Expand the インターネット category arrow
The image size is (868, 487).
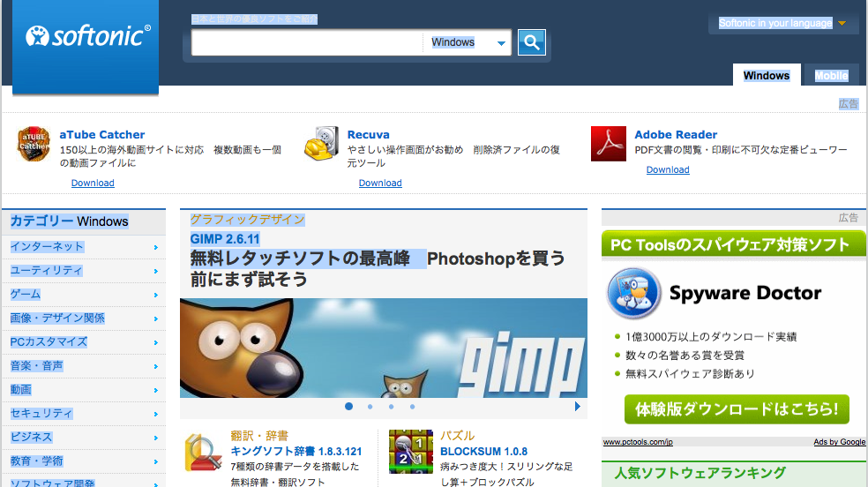(156, 247)
